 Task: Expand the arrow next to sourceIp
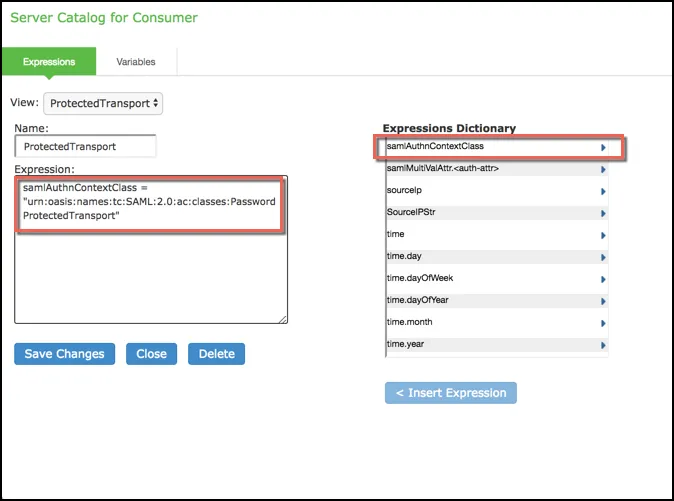pyautogui.click(x=603, y=191)
